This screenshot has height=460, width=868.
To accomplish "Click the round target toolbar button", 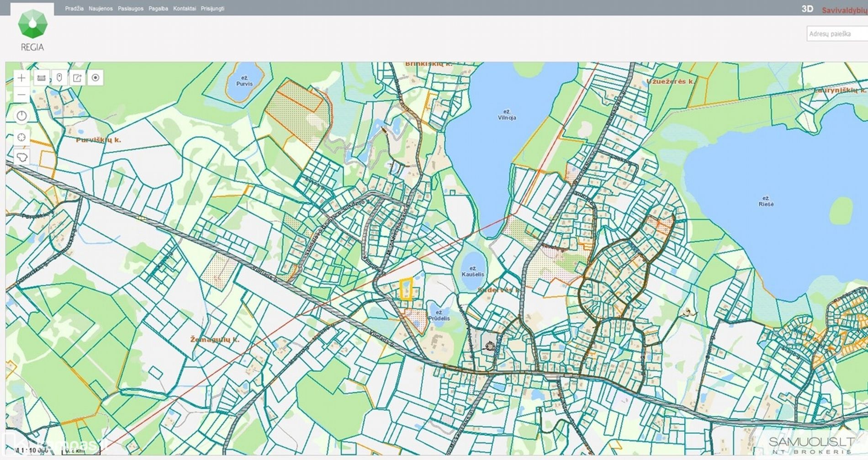I will pos(95,78).
